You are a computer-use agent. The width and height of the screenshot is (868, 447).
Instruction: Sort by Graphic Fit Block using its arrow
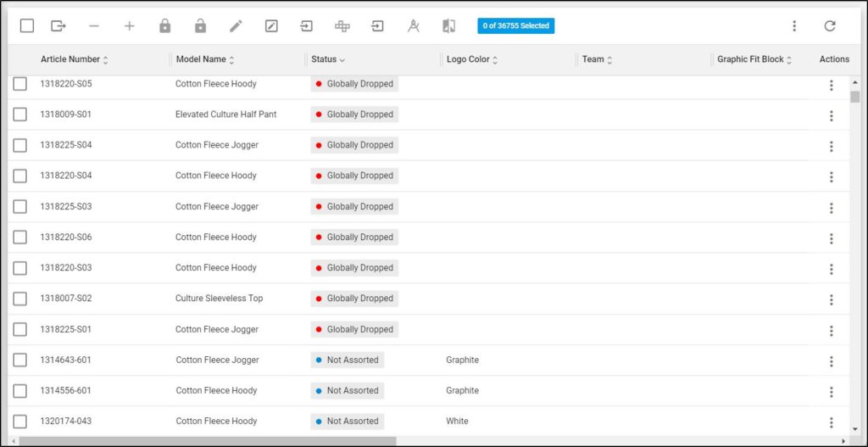789,60
